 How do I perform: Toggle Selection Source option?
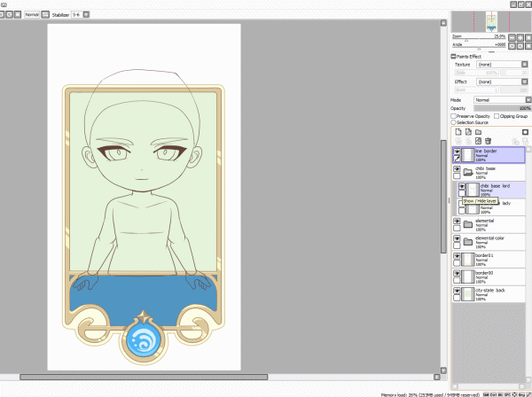pos(453,121)
